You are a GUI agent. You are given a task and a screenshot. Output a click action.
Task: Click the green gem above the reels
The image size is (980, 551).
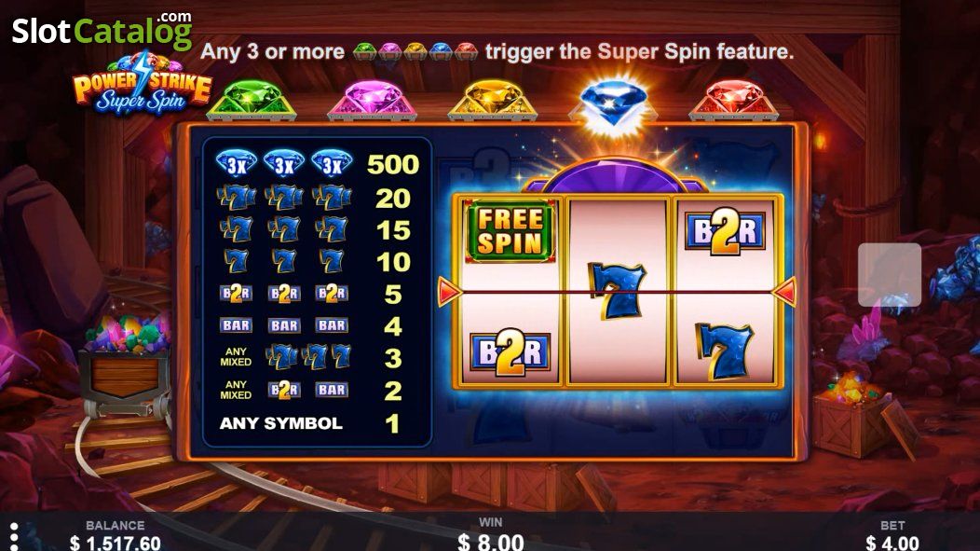[252, 100]
